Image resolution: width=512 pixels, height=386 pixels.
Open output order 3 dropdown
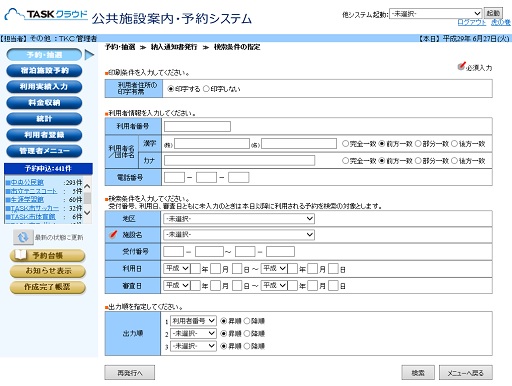coord(193,346)
